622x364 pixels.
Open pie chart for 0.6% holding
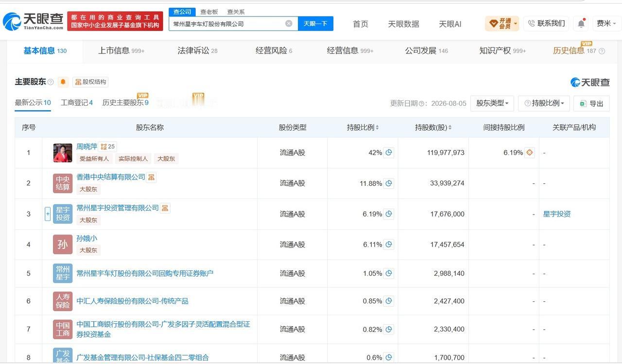389,357
